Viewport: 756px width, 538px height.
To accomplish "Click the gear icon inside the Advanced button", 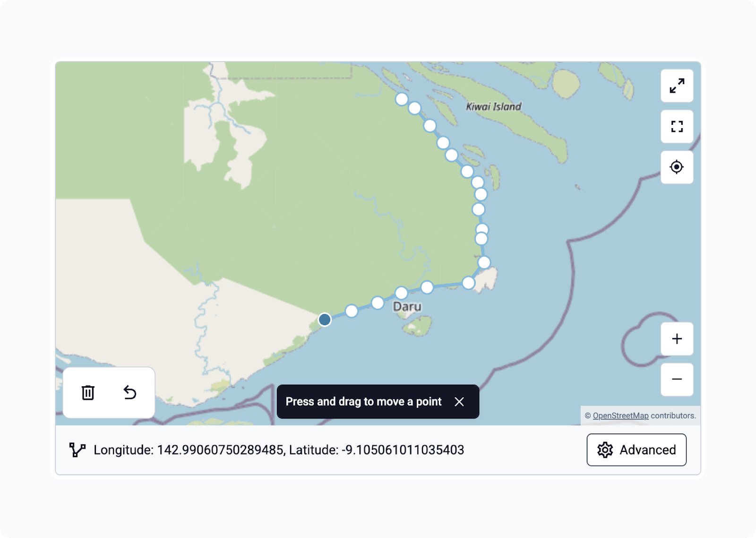I will pos(605,450).
